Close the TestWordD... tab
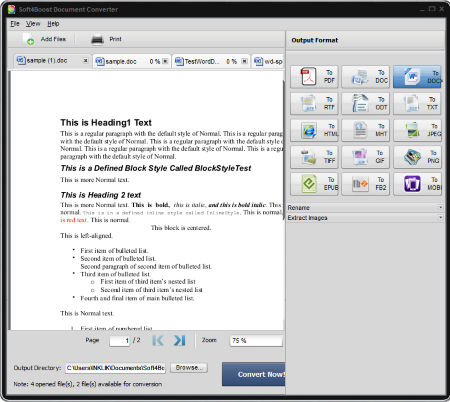 click(244, 61)
